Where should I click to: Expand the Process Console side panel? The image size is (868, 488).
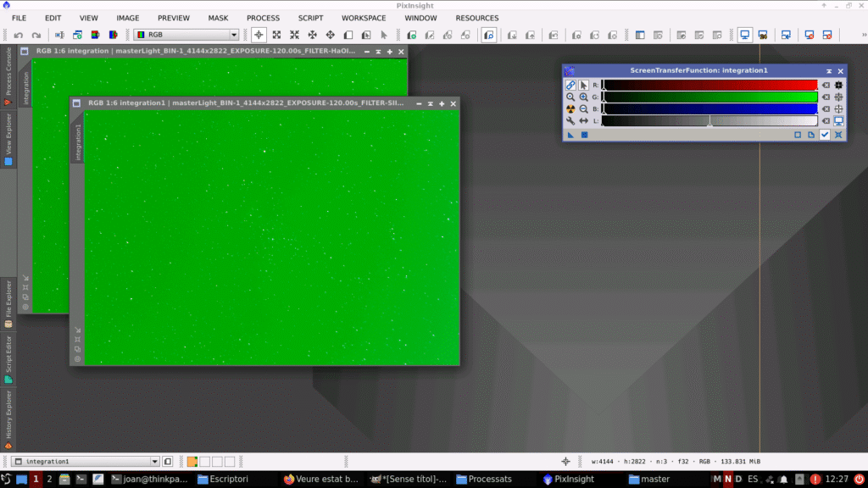(x=8, y=76)
